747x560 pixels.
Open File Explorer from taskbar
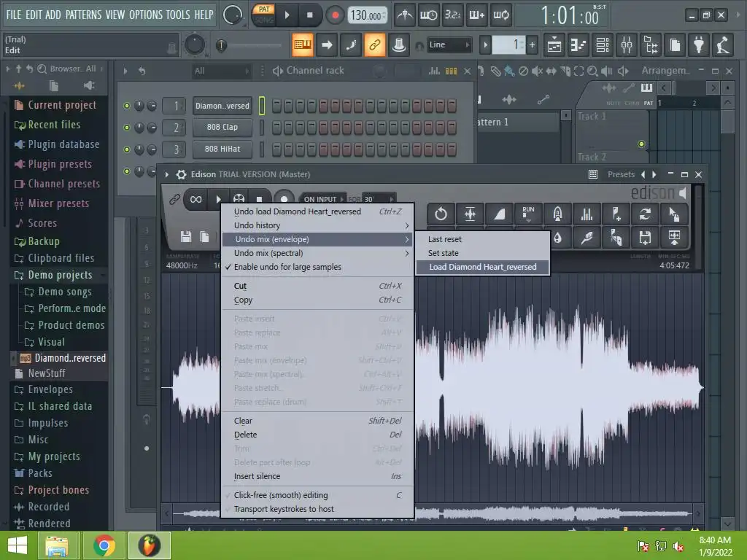pyautogui.click(x=57, y=545)
